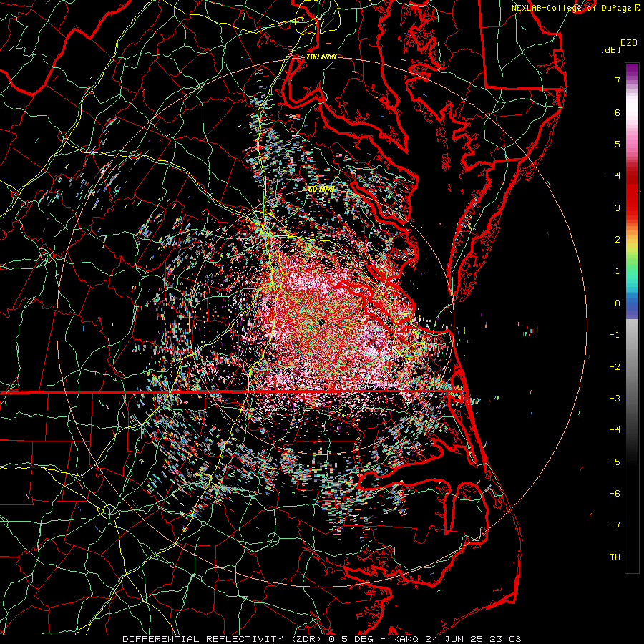Screen dimensions: 644x644
Task: Click legend value -1
Action: (615, 335)
